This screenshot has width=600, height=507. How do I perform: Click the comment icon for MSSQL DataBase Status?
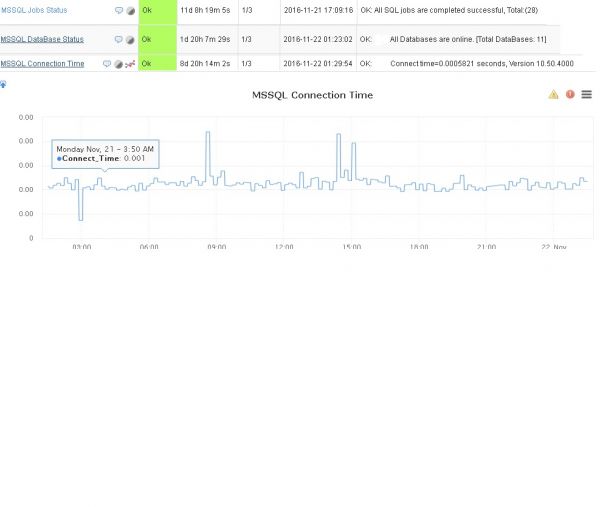pyautogui.click(x=119, y=40)
